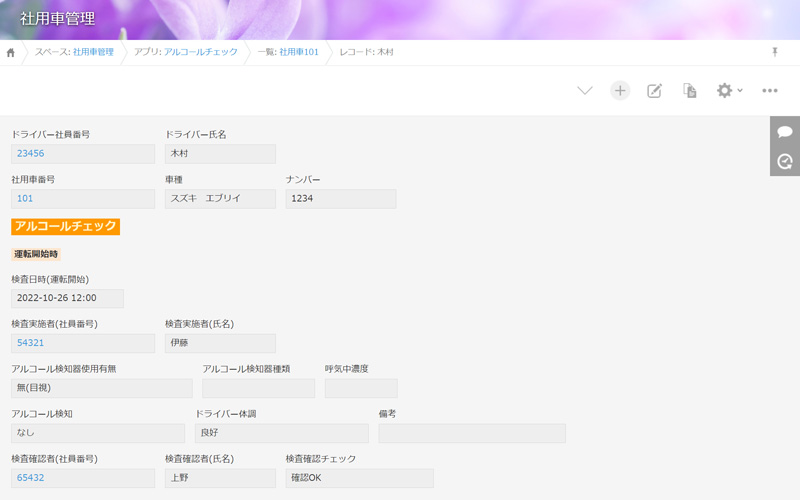Click the ナンバー field value 1234
This screenshot has width=800, height=500.
(x=341, y=198)
